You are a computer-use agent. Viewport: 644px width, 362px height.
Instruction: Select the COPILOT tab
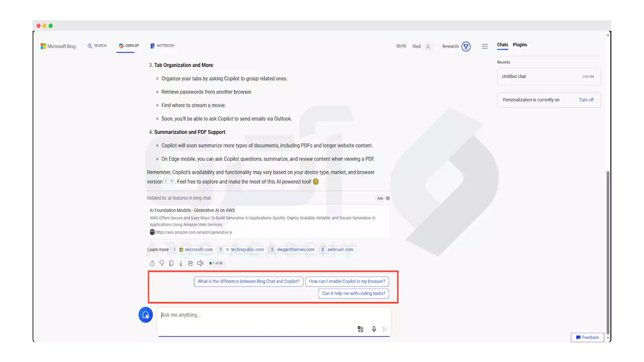coord(128,46)
